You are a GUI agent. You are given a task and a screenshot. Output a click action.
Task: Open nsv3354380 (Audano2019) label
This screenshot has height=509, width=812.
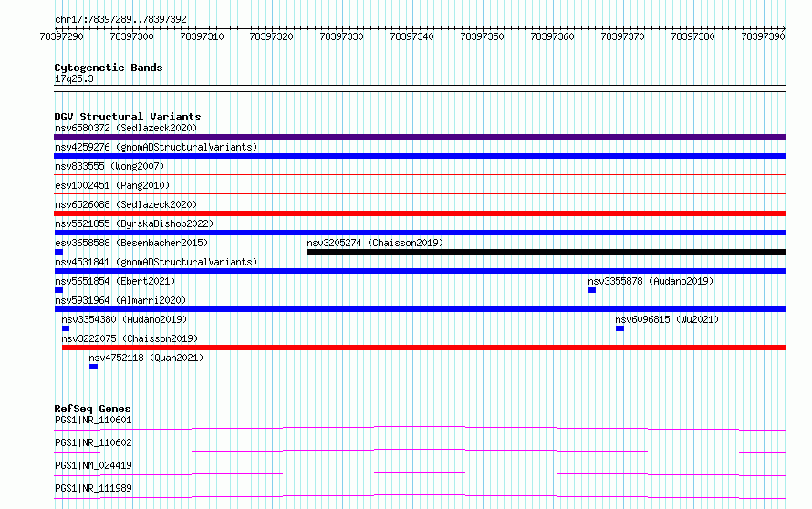124,319
